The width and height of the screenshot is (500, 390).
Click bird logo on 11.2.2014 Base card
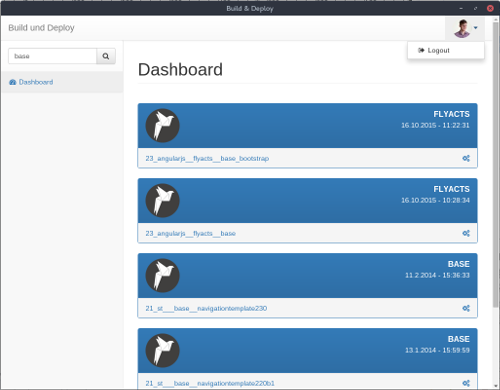163,276
